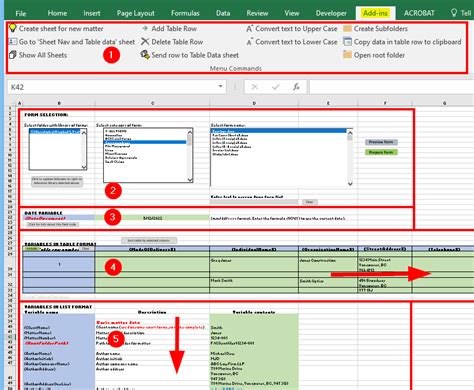Click the Open root folder icon

point(347,55)
